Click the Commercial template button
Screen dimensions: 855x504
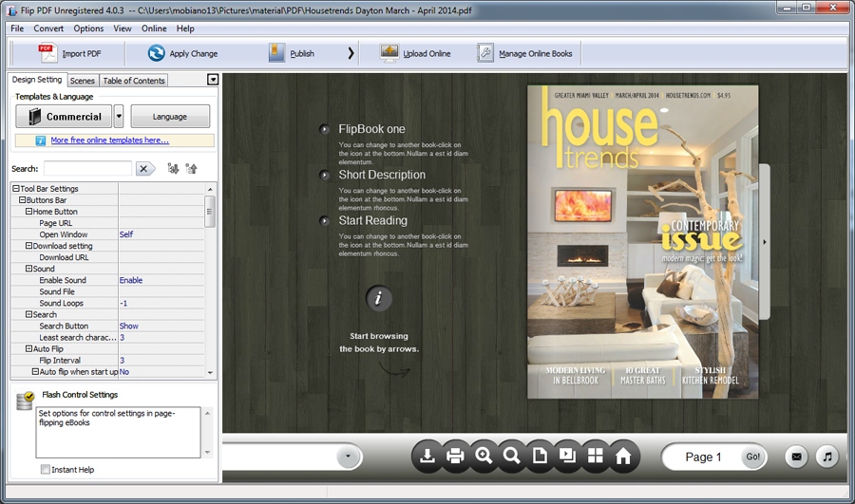[64, 116]
